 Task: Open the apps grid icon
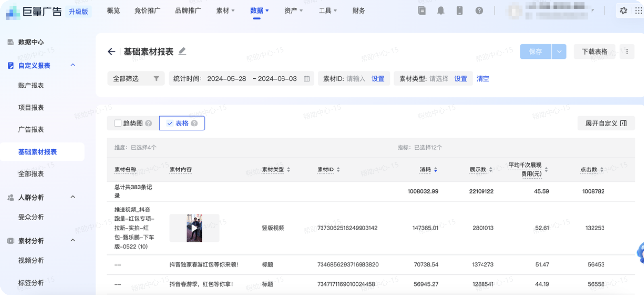click(639, 11)
